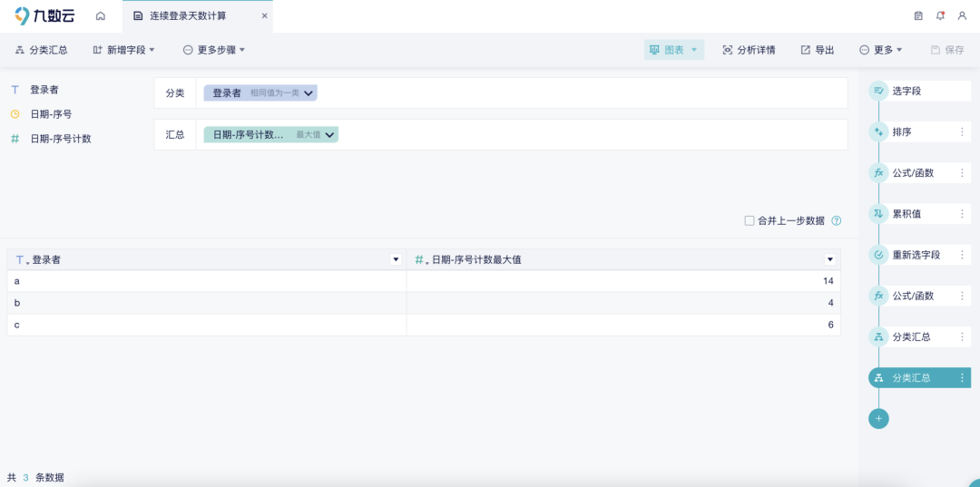Select the 选字段 step
Image resolution: width=980 pixels, height=487 pixels.
pyautogui.click(x=919, y=92)
